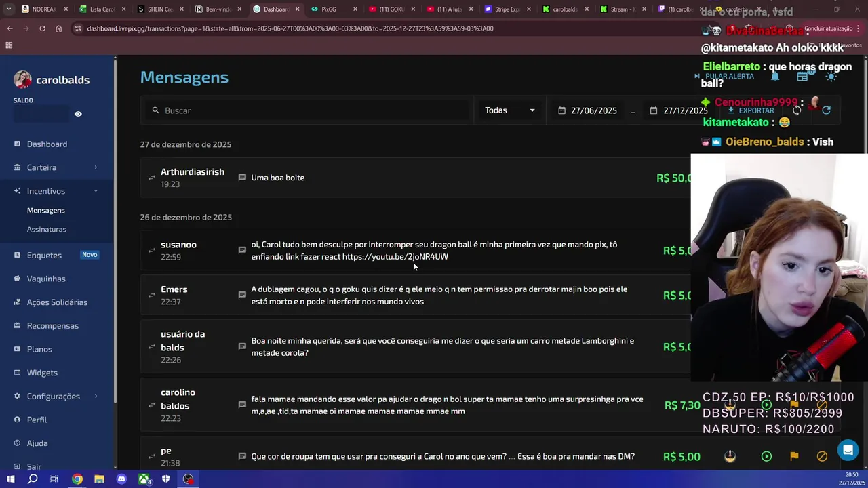Open browser tab search chevron

pos(9,9)
